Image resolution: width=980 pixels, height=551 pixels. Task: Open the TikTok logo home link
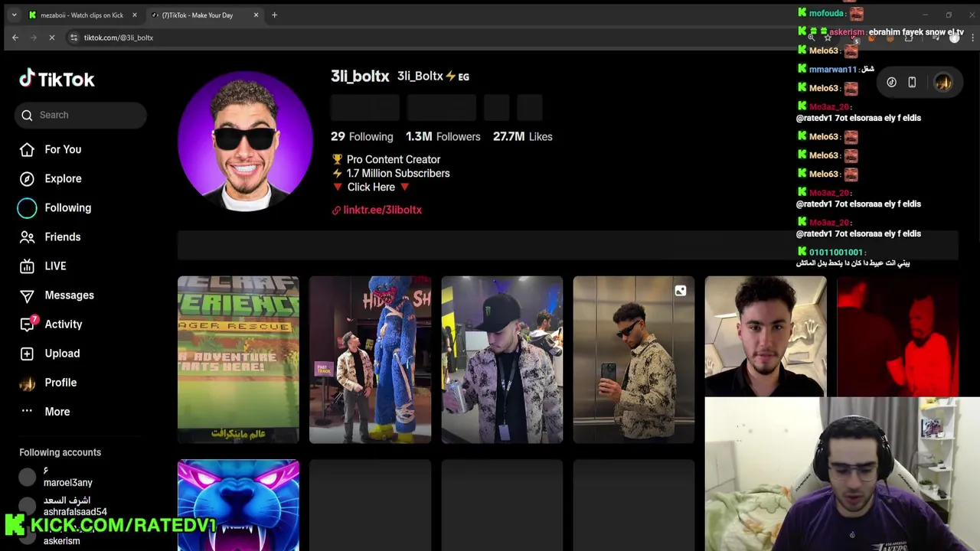tap(57, 79)
